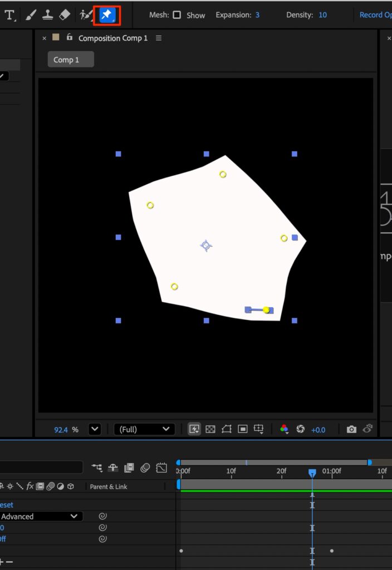Open the magnification ratio dropdown
The width and height of the screenshot is (392, 570).
tap(94, 429)
